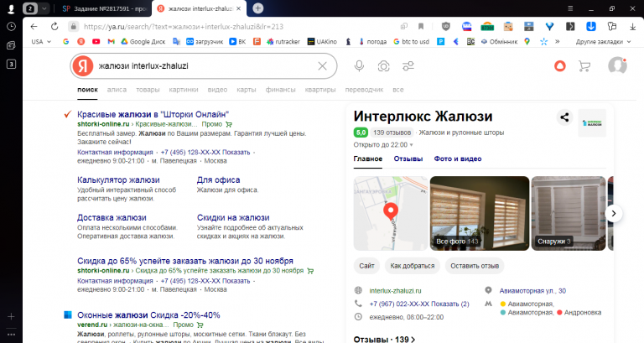This screenshot has height=343, width=644.
Task: Switch to the карты search tab
Action: [246, 90]
